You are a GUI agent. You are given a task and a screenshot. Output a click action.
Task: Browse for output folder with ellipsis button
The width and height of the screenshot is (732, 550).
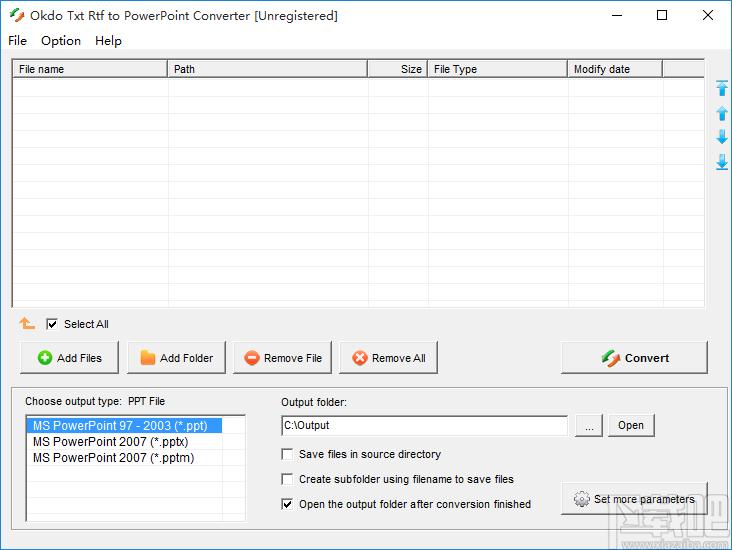tap(589, 425)
